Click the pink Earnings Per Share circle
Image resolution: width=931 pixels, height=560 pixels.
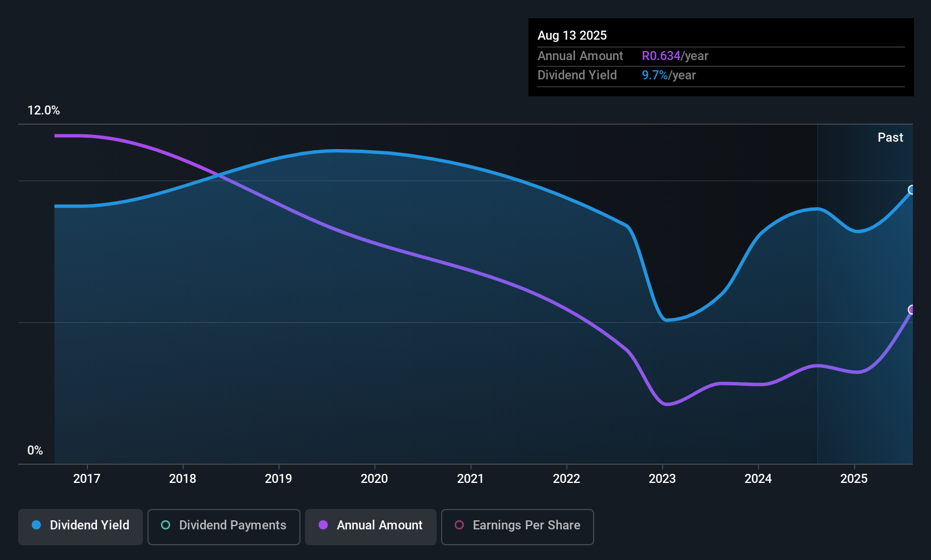(x=459, y=525)
